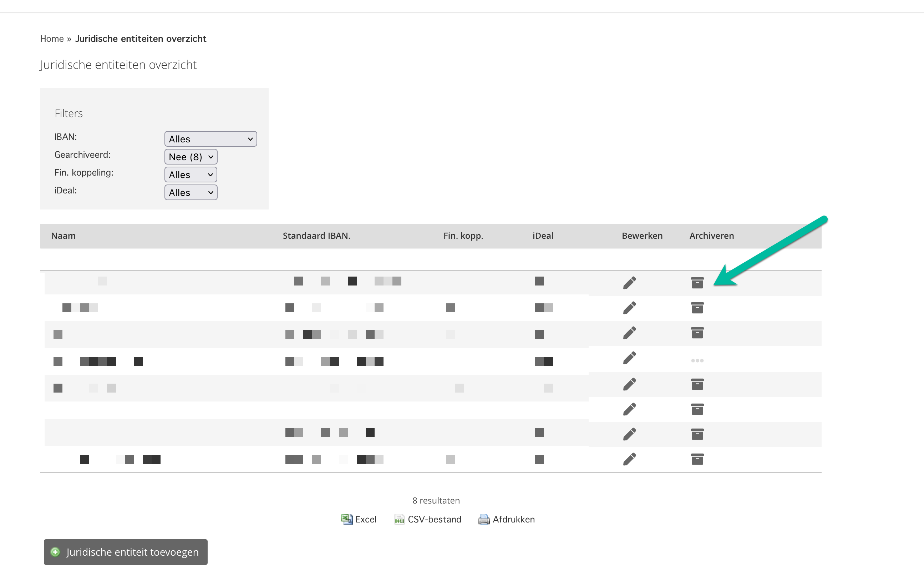
Task: Click the Home breadcrumb link
Action: coord(52,39)
